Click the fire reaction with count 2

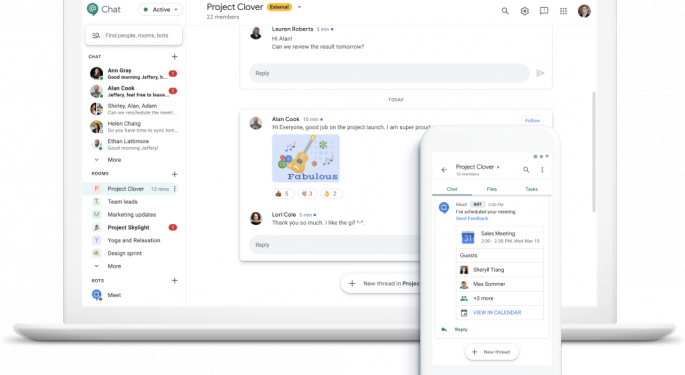point(331,194)
